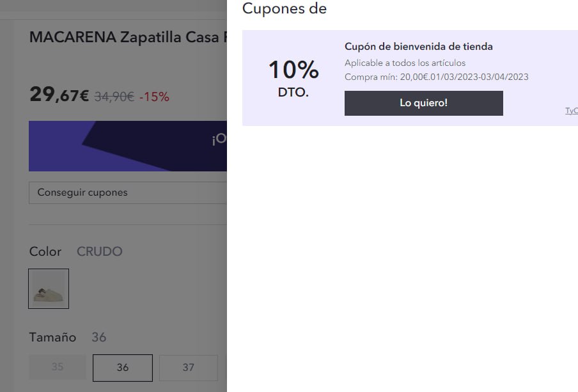Click the Compra mín coupon validity line
The width and height of the screenshot is (578, 392).
(x=437, y=77)
